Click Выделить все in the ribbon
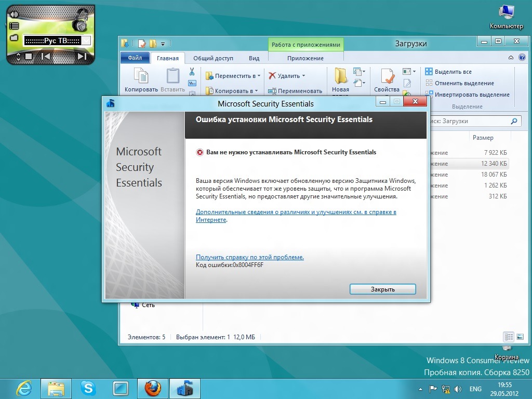532x399 pixels. (x=448, y=72)
